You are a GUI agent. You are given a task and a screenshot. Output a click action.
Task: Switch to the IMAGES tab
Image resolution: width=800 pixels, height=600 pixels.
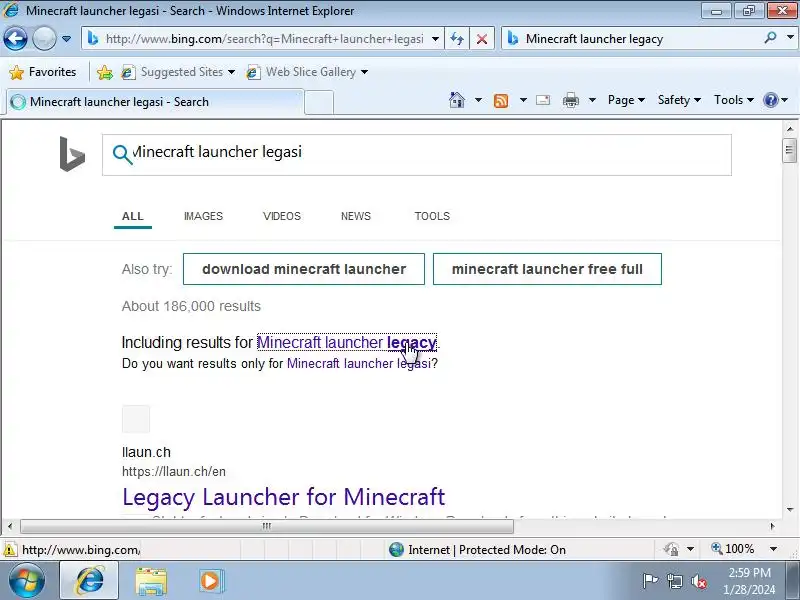[x=203, y=216]
